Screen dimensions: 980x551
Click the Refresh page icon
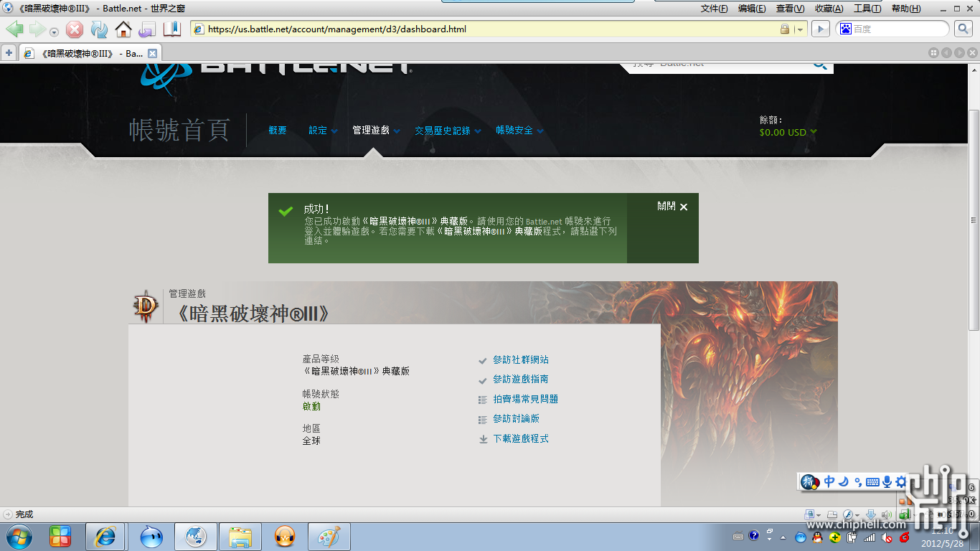click(99, 29)
